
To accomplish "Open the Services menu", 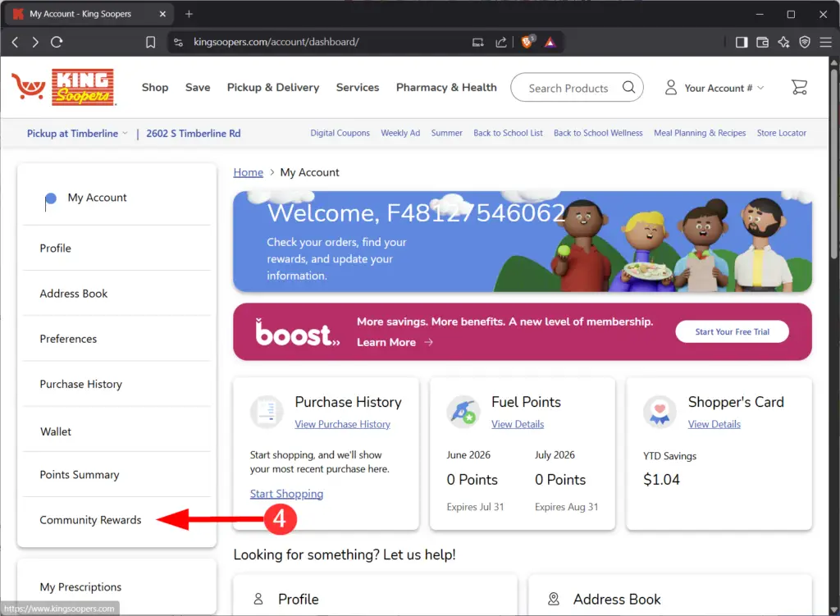I will pyautogui.click(x=358, y=87).
